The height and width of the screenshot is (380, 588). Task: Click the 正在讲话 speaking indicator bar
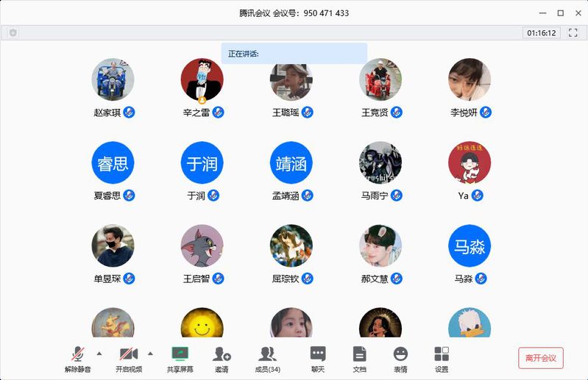(x=294, y=54)
